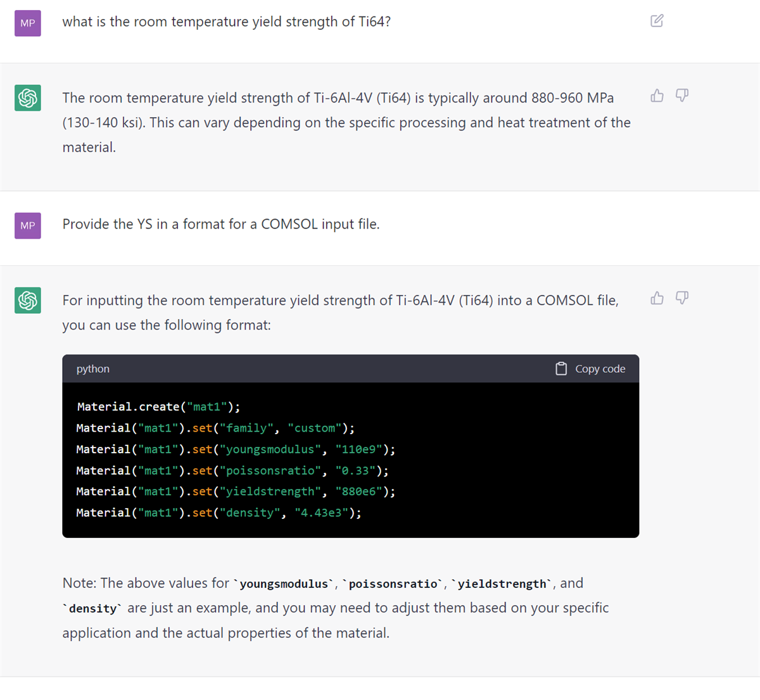Select the thumbs down icon on the first response
The width and height of the screenshot is (760, 700).
coord(681,95)
